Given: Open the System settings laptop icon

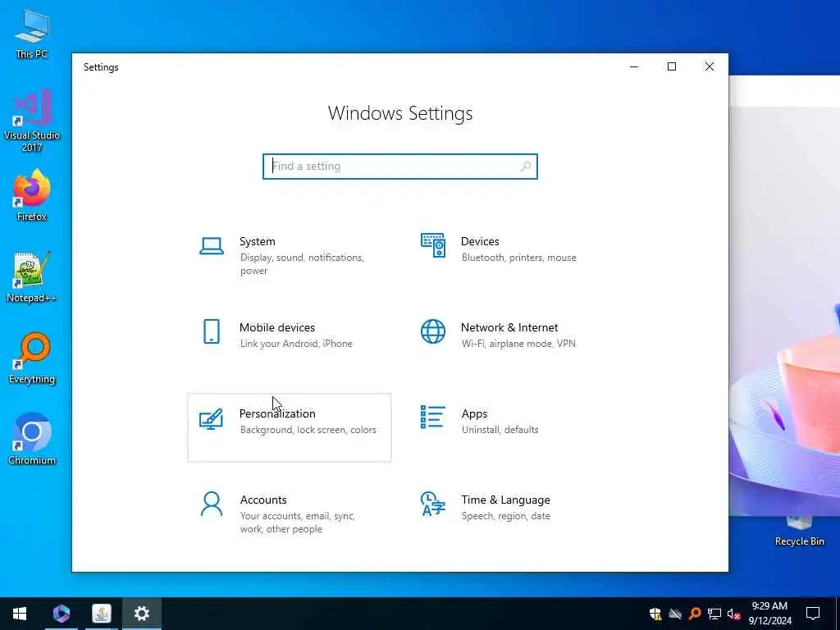Looking at the screenshot, I should coord(212,246).
